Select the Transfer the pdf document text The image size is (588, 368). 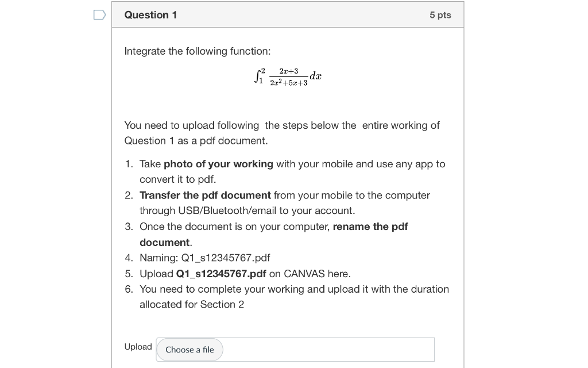pyautogui.click(x=204, y=195)
